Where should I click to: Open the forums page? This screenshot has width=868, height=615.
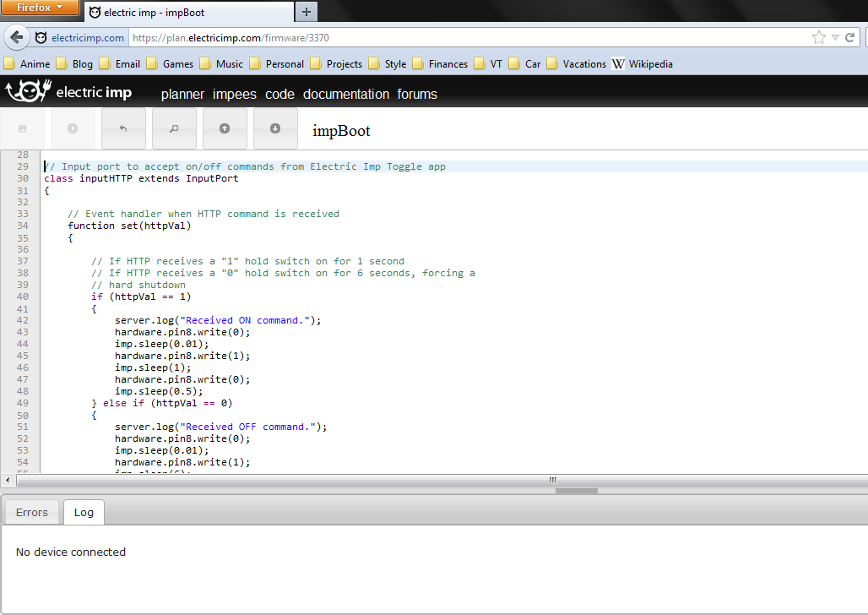(x=417, y=94)
